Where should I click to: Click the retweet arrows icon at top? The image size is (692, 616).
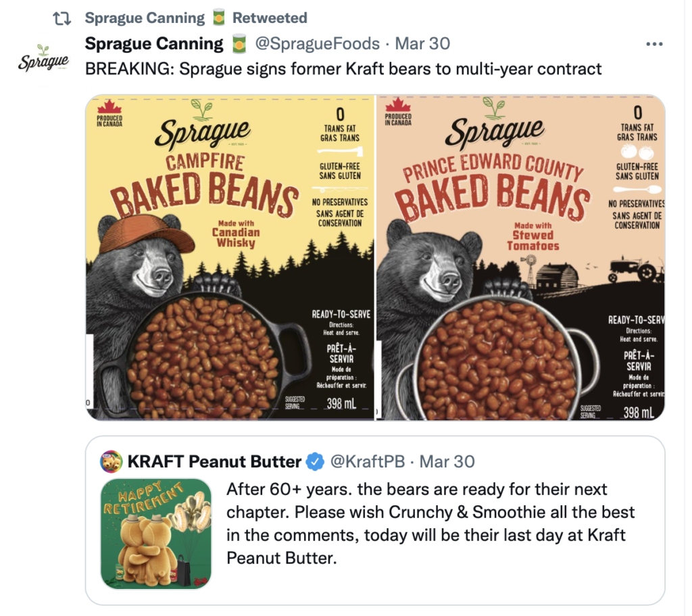click(61, 18)
